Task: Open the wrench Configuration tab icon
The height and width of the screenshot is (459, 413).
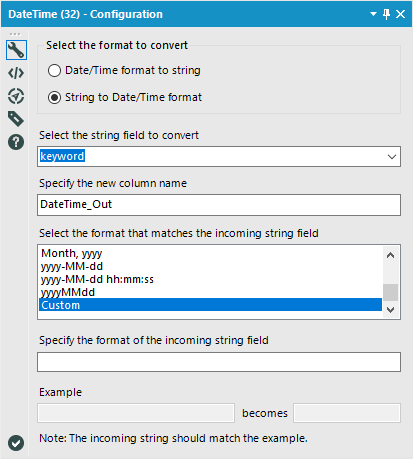Action: pos(16,50)
